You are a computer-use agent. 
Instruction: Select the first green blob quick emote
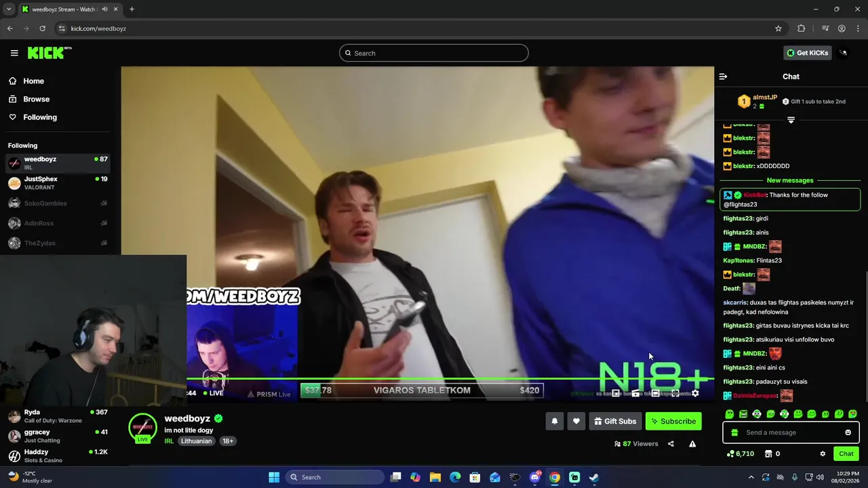(730, 414)
